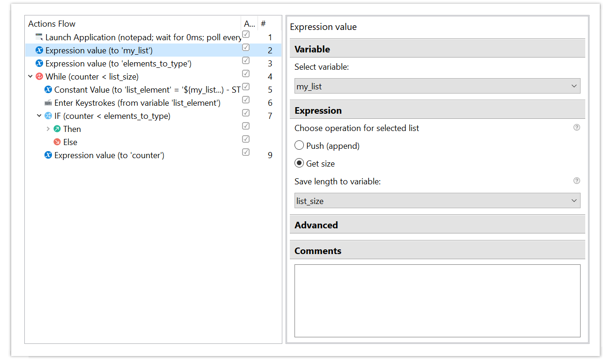This screenshot has height=364, width=611.
Task: Click the Constant Value action icon
Action: click(48, 89)
